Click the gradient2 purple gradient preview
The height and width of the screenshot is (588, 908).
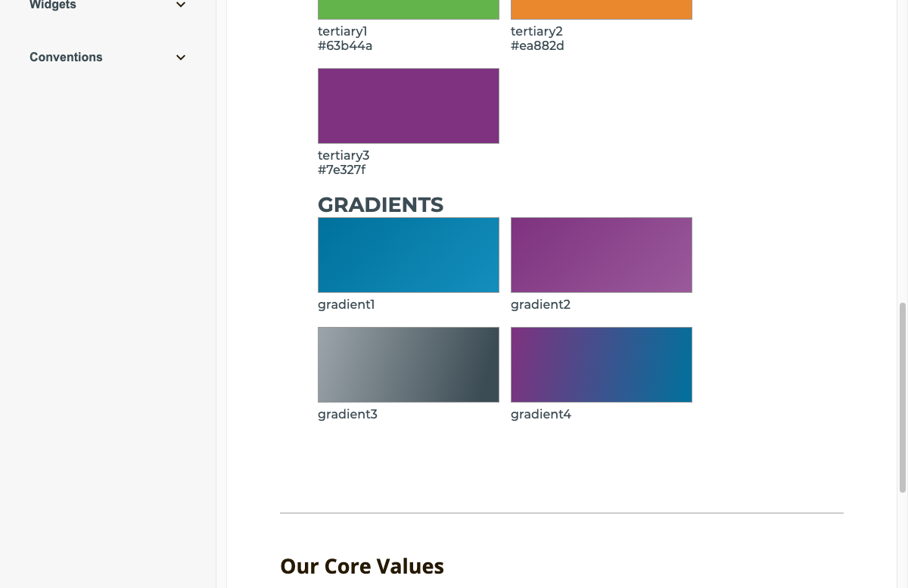[601, 254]
